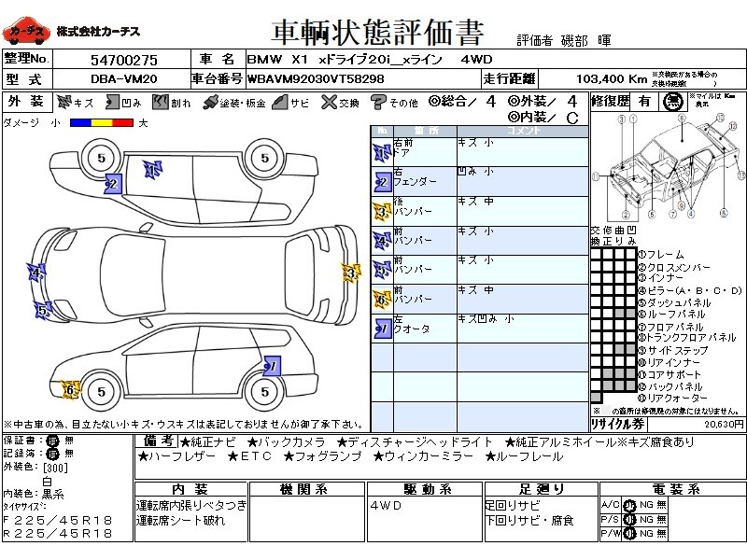Select marker 7 on left quarter panel
747x560 pixels.
click(272, 366)
